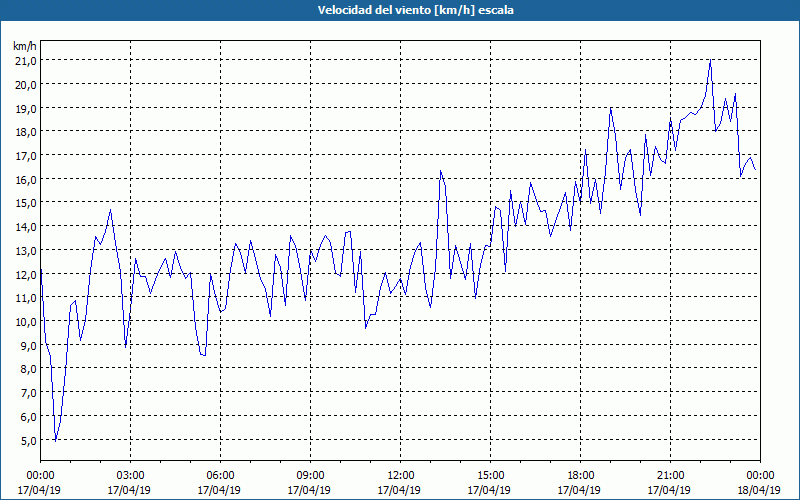Image resolution: width=800 pixels, height=500 pixels.
Task: Click the 15:00 time axis label
Action: click(490, 476)
